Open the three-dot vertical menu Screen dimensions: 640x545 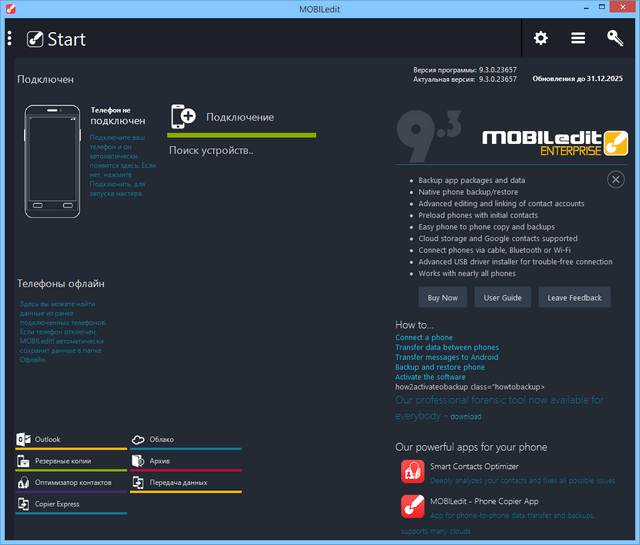click(9, 38)
